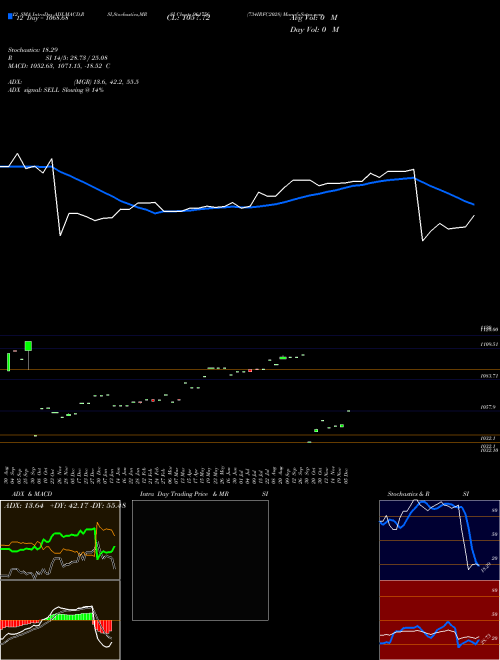This screenshot has height=660, width=500.
Task: Open the red RSI chart panel
Action: point(439,620)
